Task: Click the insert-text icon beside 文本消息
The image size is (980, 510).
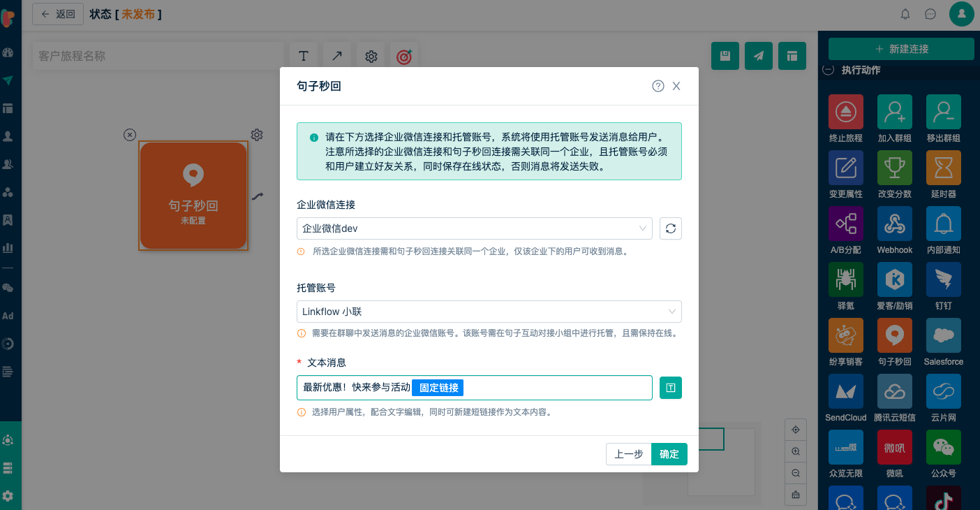Action: 671,388
